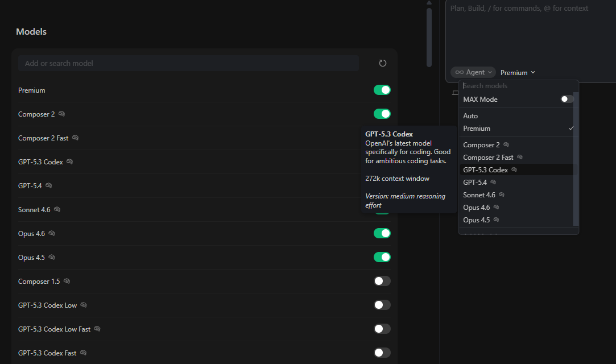This screenshot has height=364, width=616.
Task: Click the brain icon next to GPT-5.3 Codex Low Fast
Action: click(97, 329)
